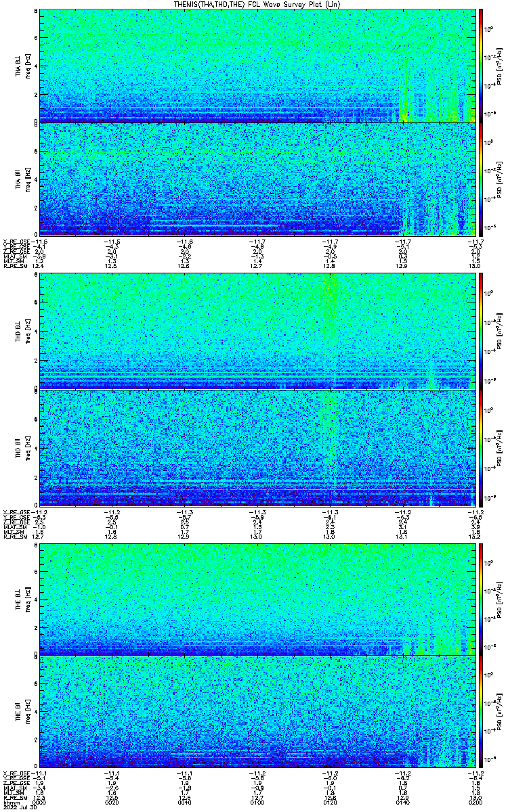Click the THA B-perpendicular freq [Hz] axis label
The height and width of the screenshot is (812, 508).
point(27,66)
